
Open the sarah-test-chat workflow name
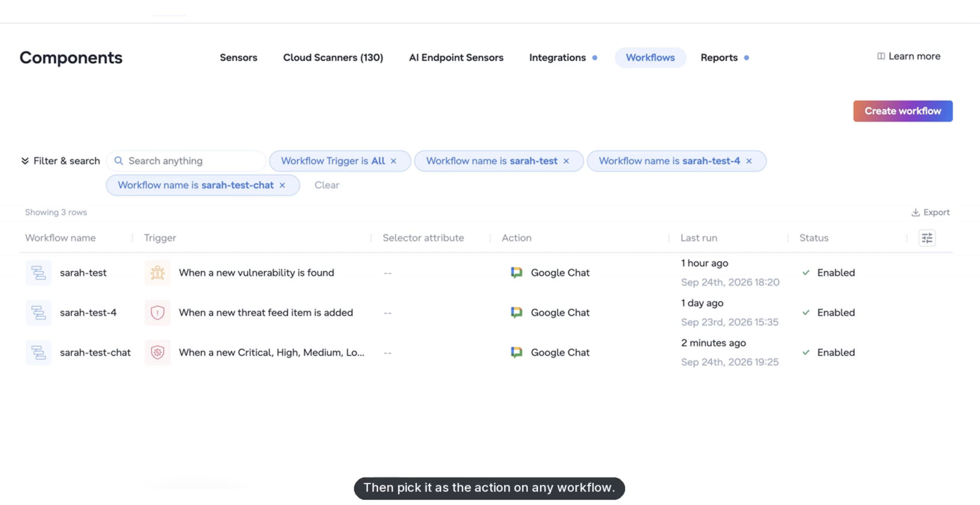95,352
